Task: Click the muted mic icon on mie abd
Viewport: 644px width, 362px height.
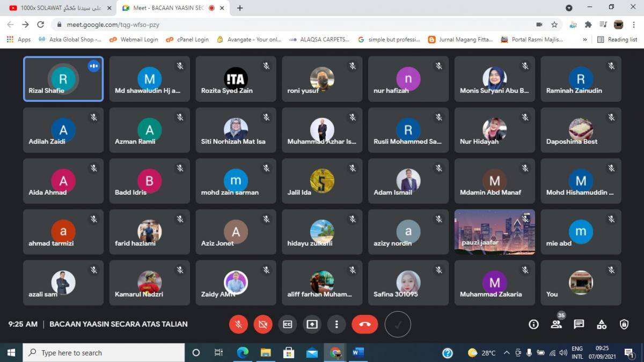Action: click(x=611, y=219)
